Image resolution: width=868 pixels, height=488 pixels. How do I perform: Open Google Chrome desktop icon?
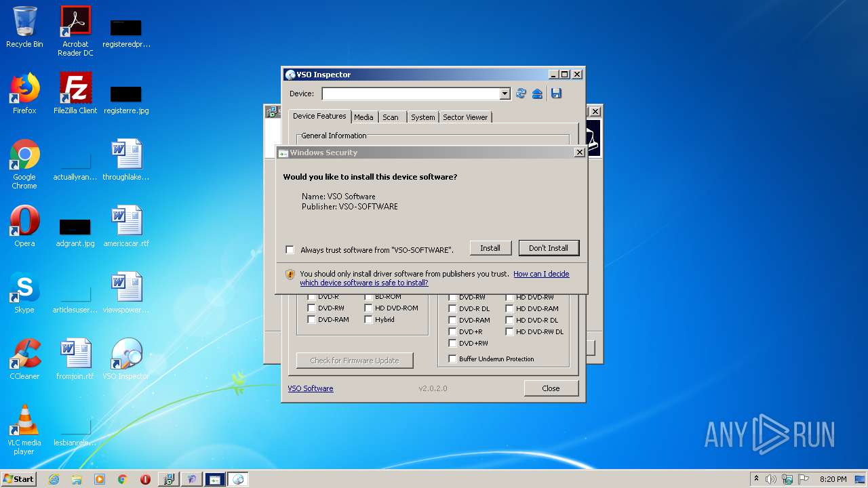click(x=24, y=164)
